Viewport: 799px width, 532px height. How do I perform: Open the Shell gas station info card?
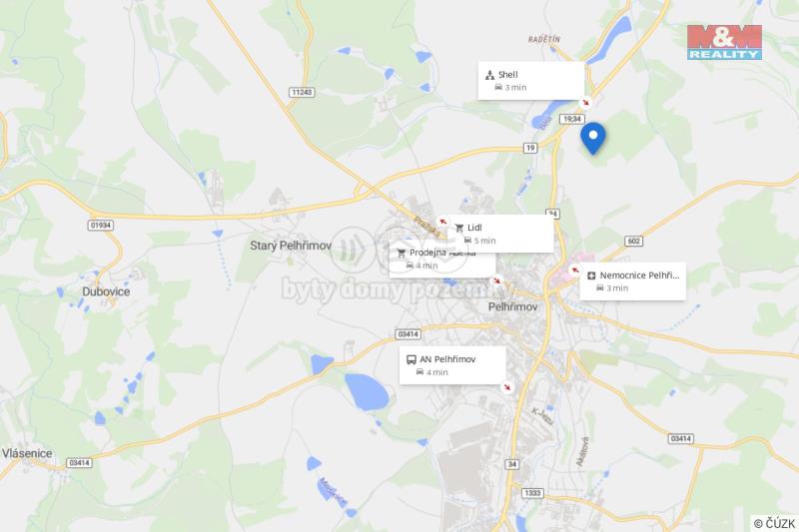point(531,81)
